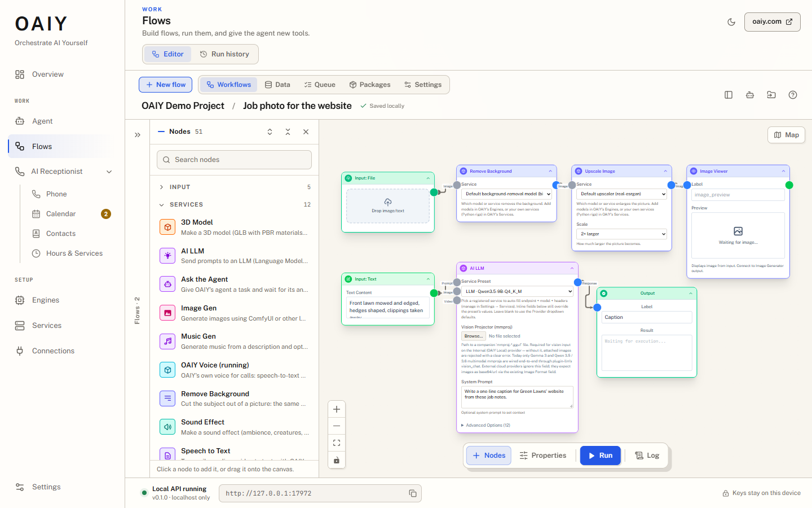Screen dimensions: 812x508
Task: Click the New flow button
Action: pyautogui.click(x=166, y=85)
